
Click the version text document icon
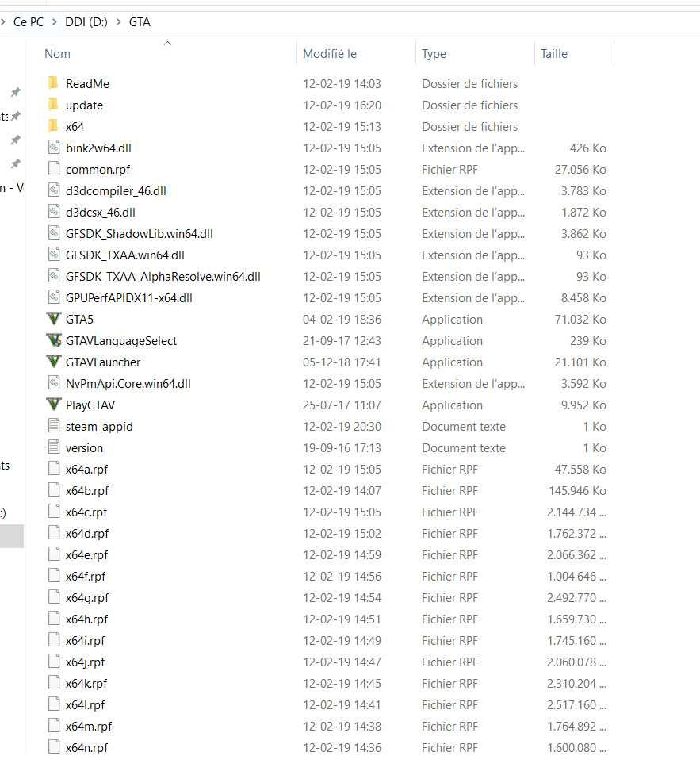point(54,447)
